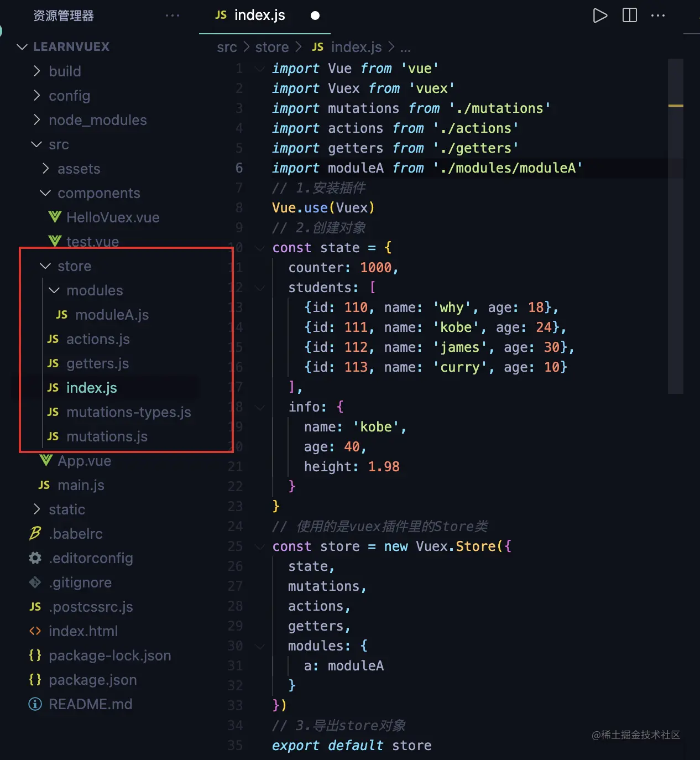Open the .gitignore file
This screenshot has height=760, width=700.
tap(80, 582)
